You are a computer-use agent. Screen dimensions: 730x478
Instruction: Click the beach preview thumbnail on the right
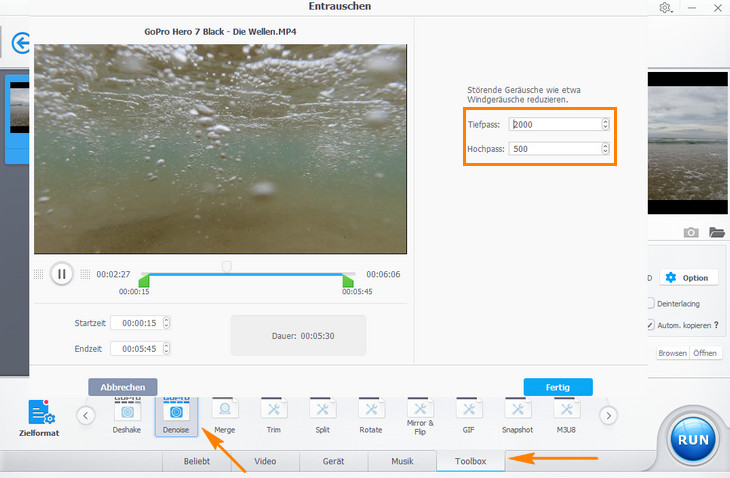pyautogui.click(x=688, y=143)
